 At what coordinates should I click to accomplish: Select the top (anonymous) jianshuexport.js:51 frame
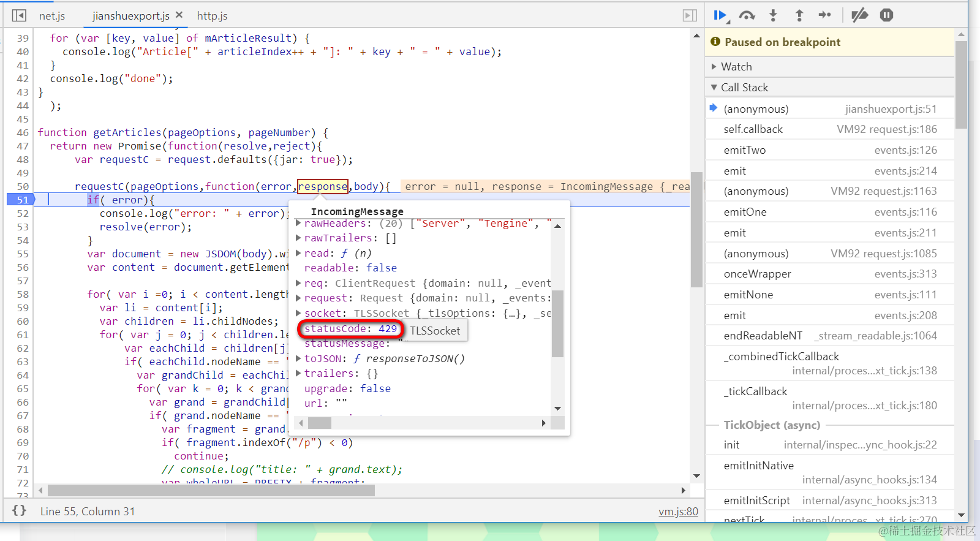(830, 109)
